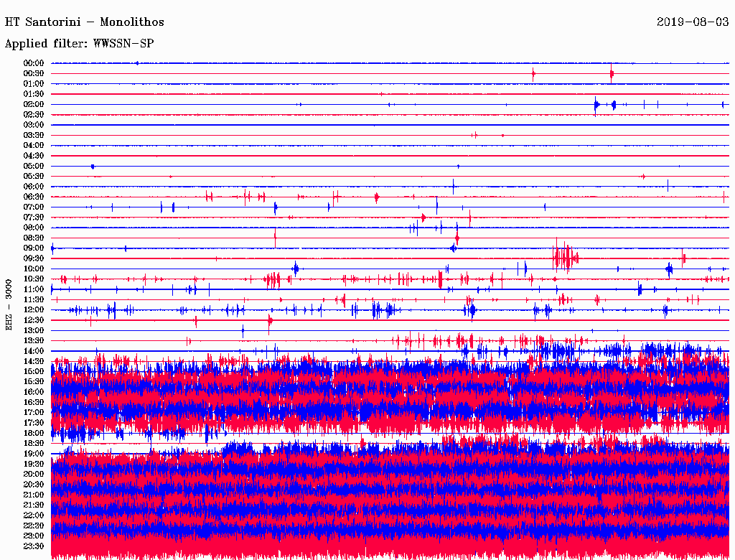The width and height of the screenshot is (735, 560).
Task: Select the 01:00 time label
Action: pyautogui.click(x=34, y=84)
